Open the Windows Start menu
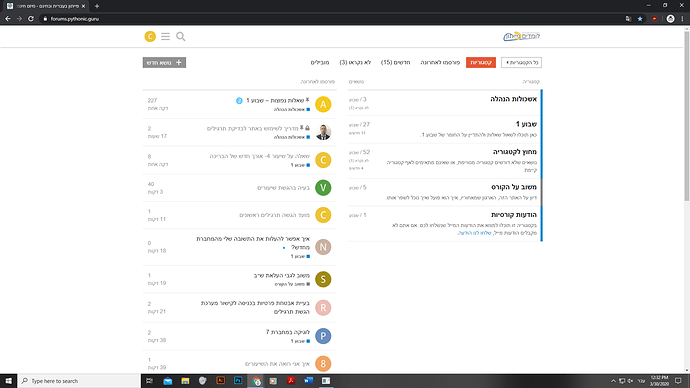The height and width of the screenshot is (388, 690). pyautogui.click(x=9, y=381)
